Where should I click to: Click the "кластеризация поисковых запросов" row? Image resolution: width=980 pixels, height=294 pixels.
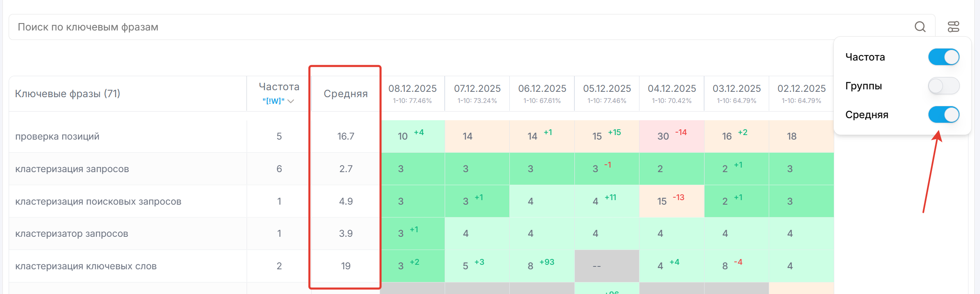[x=98, y=201]
